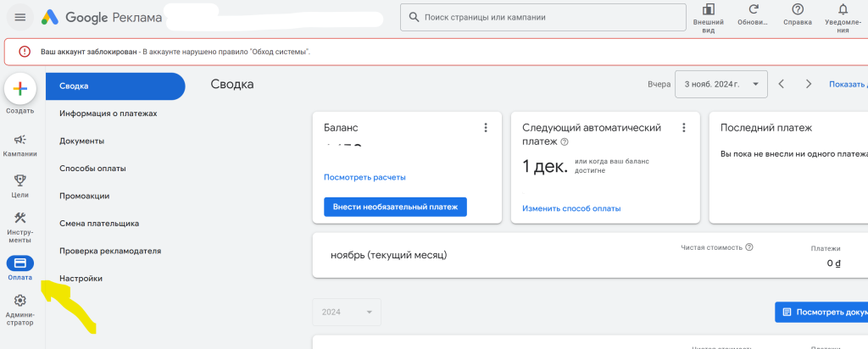The height and width of the screenshot is (349, 868).
Task: Open Оплата card icon
Action: pos(20,263)
